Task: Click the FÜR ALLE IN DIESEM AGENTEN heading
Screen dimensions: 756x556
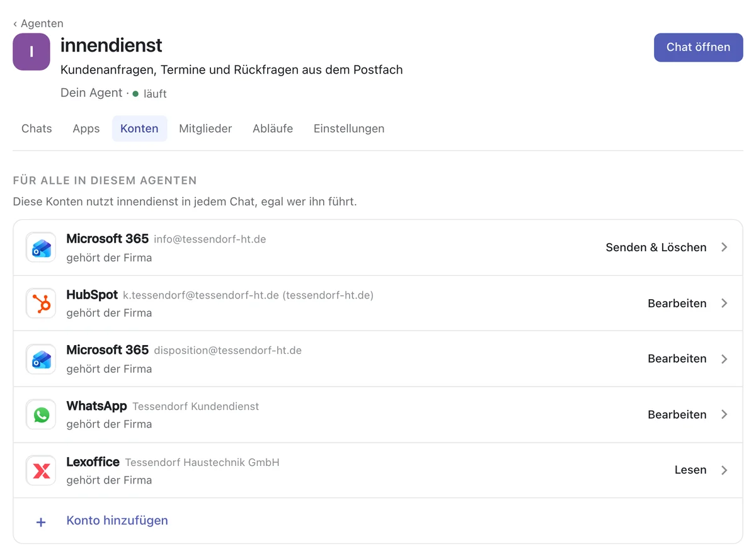Action: tap(105, 181)
